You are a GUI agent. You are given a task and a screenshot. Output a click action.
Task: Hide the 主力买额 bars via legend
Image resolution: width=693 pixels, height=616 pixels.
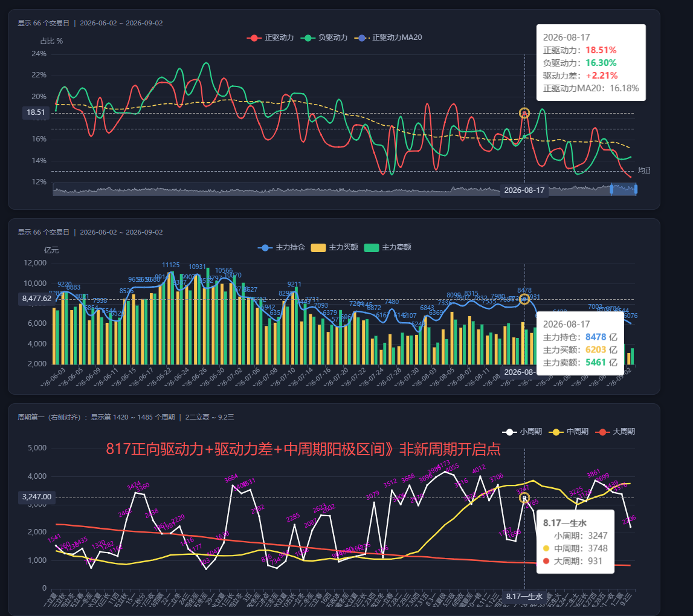point(335,247)
